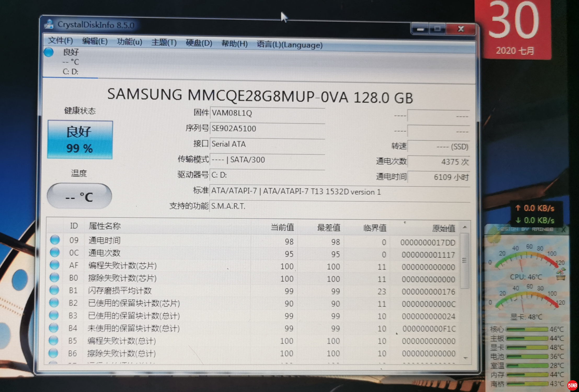Select the 已使用的保留块计数(总计) attribute name
Image resolution: width=579 pixels, height=392 pixels.
pos(134,316)
